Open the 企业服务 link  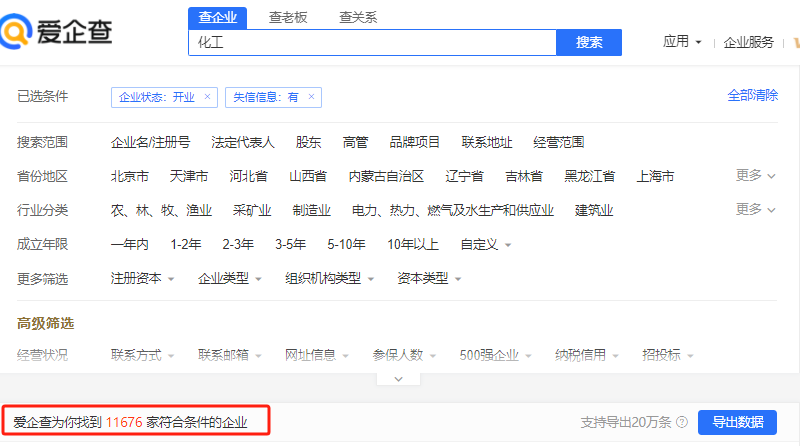pyautogui.click(x=748, y=42)
